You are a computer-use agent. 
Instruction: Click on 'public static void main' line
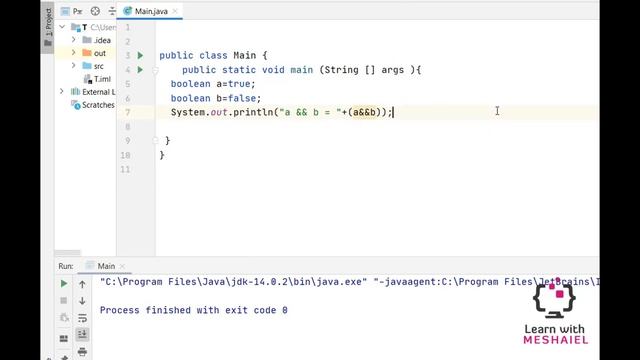point(302,70)
